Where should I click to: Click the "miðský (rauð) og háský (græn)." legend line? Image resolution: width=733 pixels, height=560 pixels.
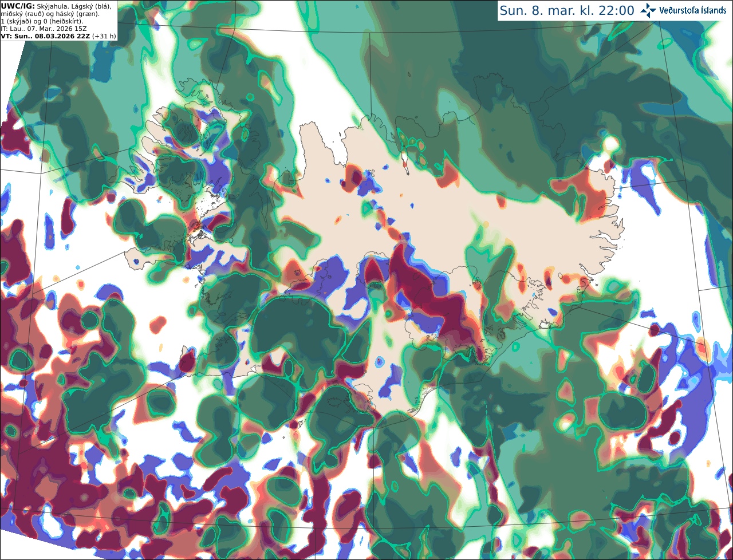pyautogui.click(x=50, y=14)
